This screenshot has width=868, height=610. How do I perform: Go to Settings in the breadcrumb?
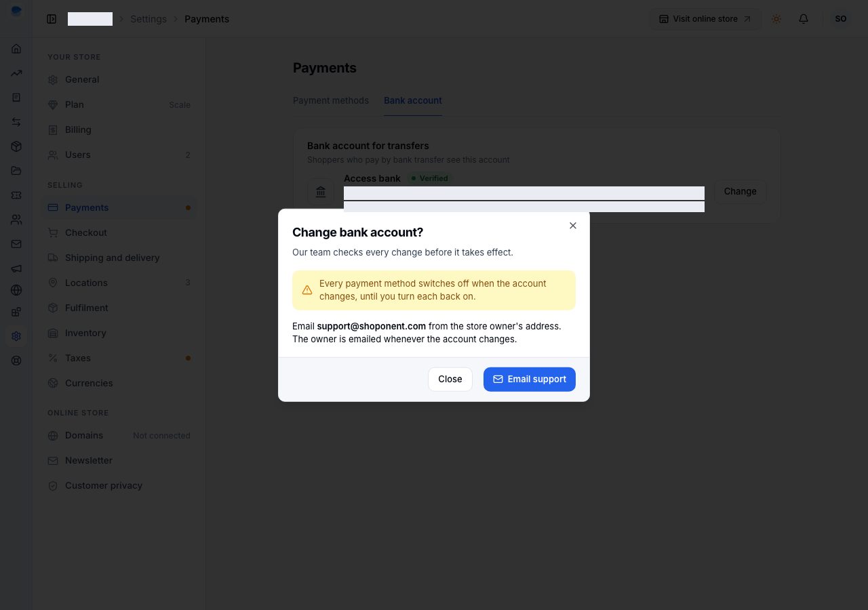pos(149,19)
